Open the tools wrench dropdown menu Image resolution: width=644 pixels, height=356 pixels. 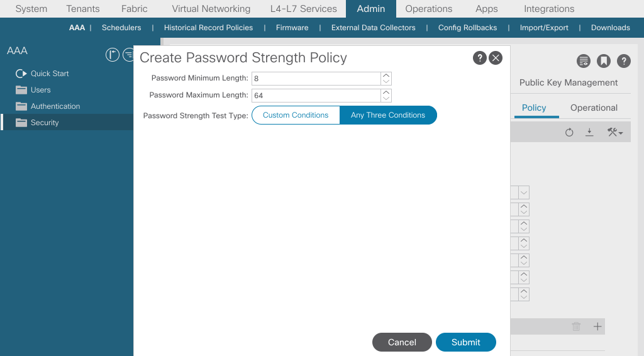point(615,132)
